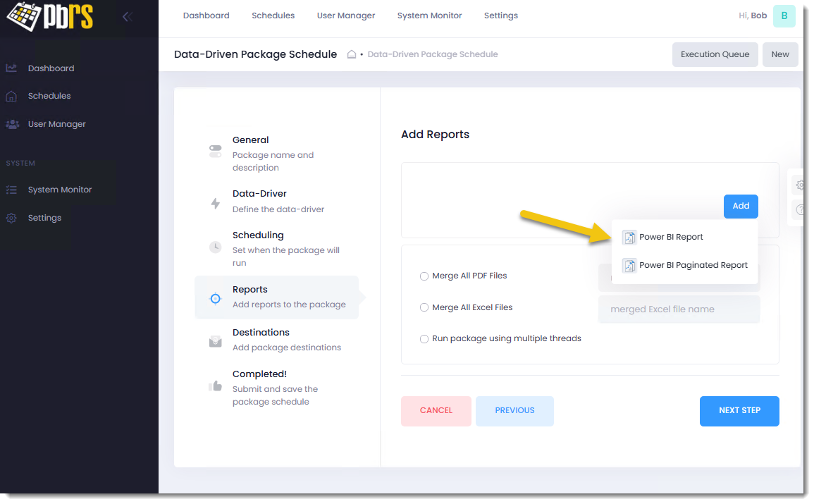Viewport: 814px width, 504px height.
Task: Open the Destinations wizard step
Action: pos(261,333)
